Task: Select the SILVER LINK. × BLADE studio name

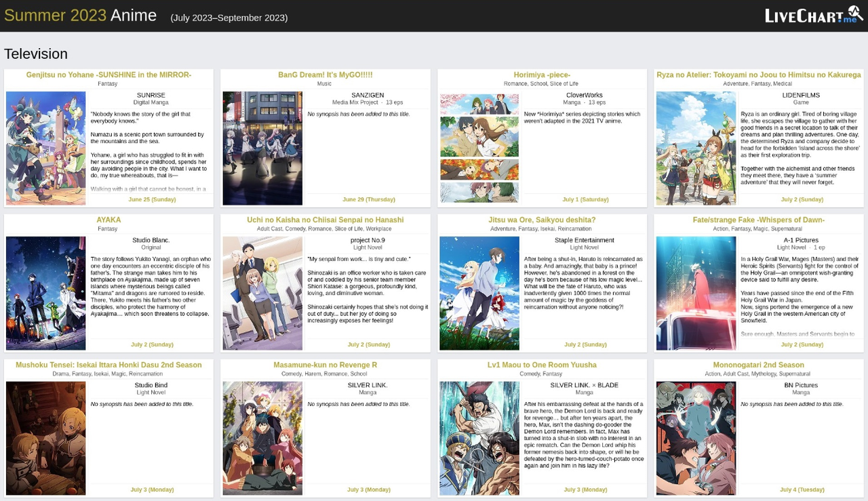Action: click(x=584, y=386)
